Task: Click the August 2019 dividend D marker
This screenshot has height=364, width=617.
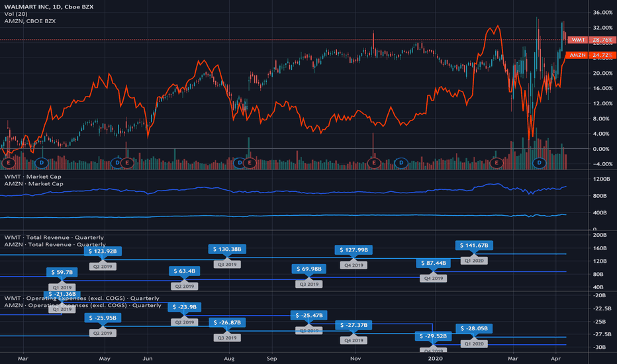Action: click(239, 163)
